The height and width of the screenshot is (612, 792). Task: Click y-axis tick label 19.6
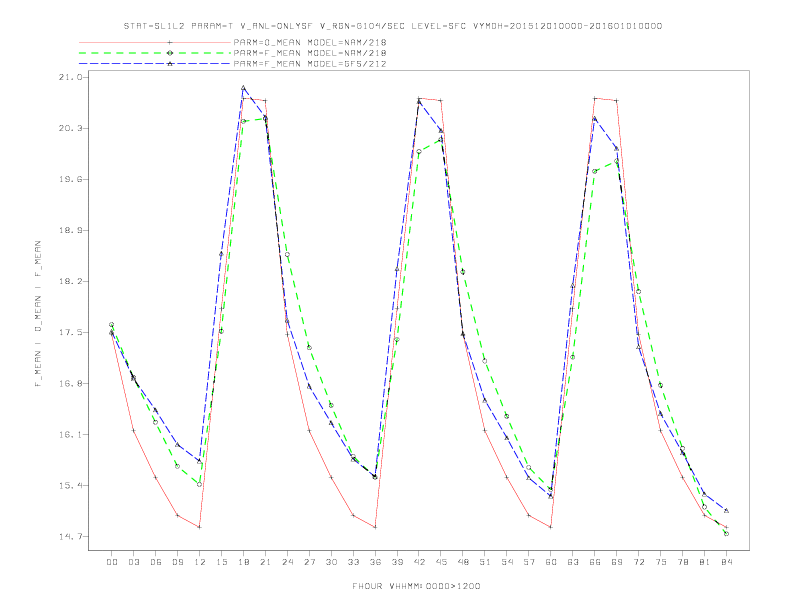[x=70, y=179]
